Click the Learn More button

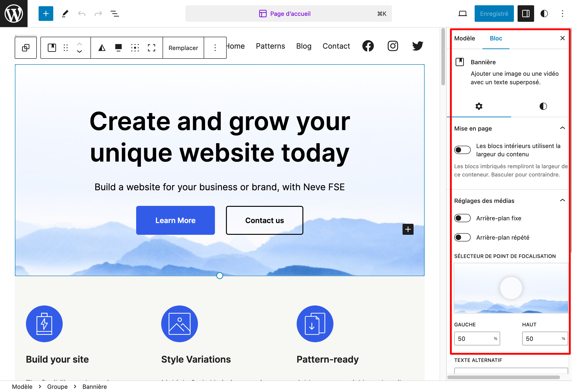[x=175, y=221]
